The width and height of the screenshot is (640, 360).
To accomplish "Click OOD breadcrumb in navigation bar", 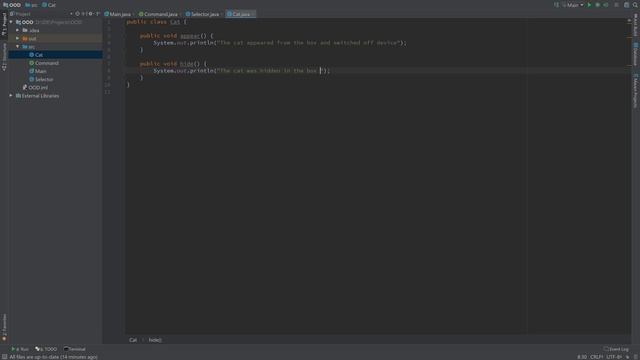I will tap(12, 5).
